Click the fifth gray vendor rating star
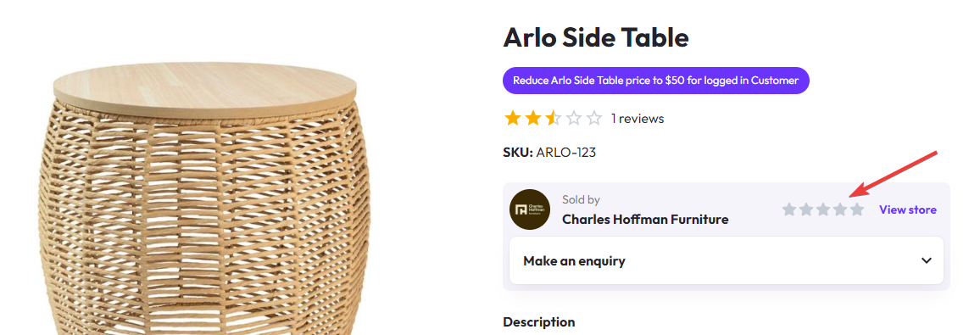 point(857,209)
